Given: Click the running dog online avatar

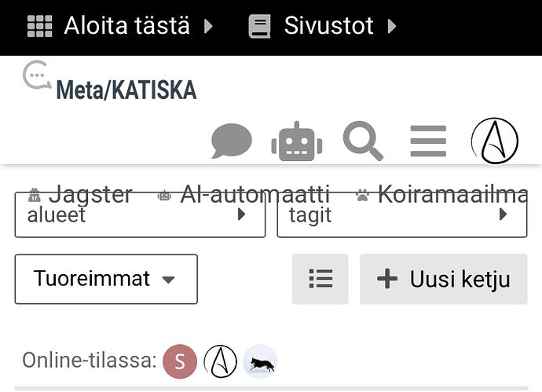Looking at the screenshot, I should [x=260, y=361].
